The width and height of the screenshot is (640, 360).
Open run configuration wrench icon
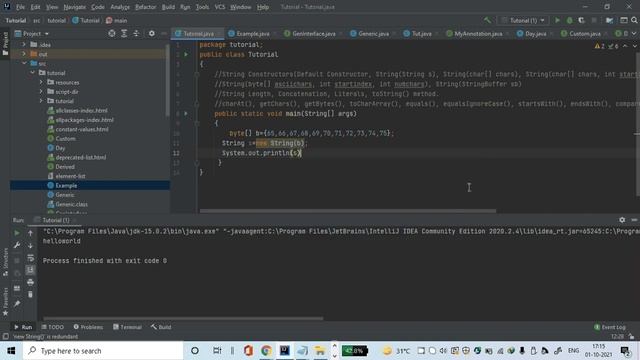(17, 245)
